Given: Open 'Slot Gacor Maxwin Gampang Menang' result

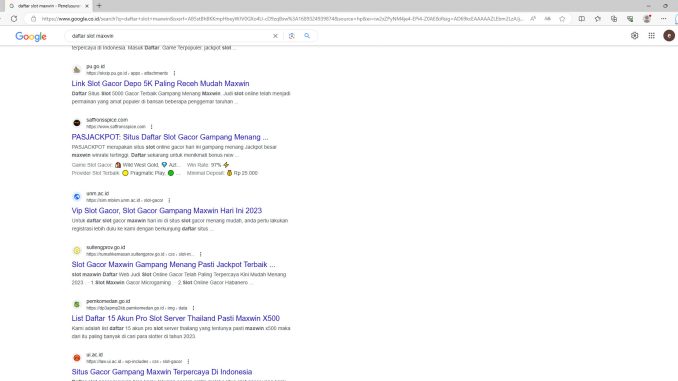Looking at the screenshot, I should [173, 264].
